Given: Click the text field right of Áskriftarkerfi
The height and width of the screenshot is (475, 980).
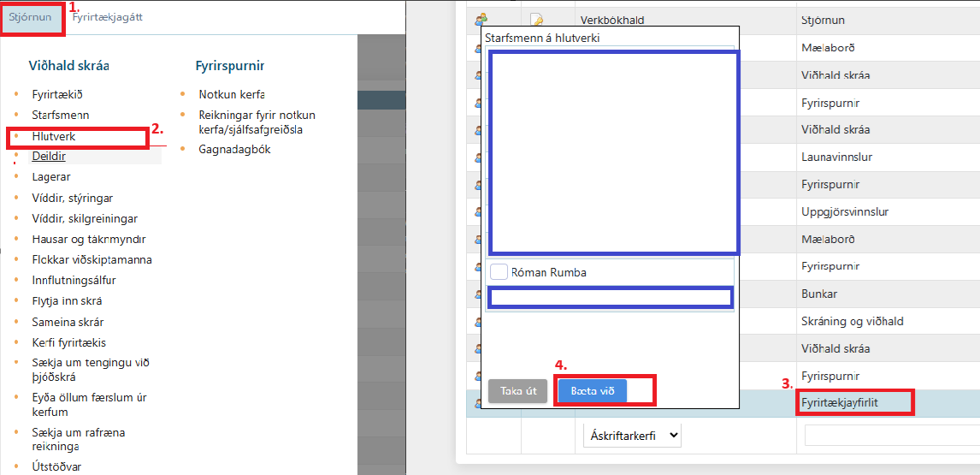Looking at the screenshot, I should (x=891, y=435).
